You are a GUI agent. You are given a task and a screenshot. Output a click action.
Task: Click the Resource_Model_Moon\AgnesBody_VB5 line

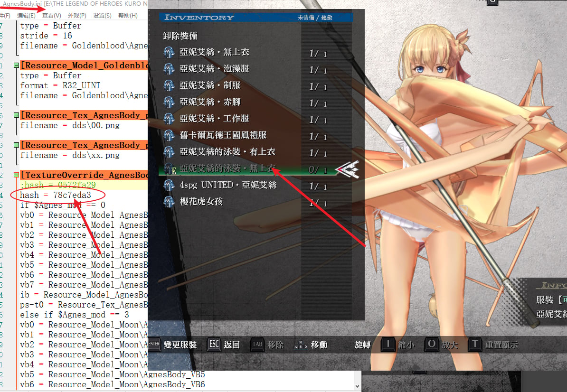112,374
